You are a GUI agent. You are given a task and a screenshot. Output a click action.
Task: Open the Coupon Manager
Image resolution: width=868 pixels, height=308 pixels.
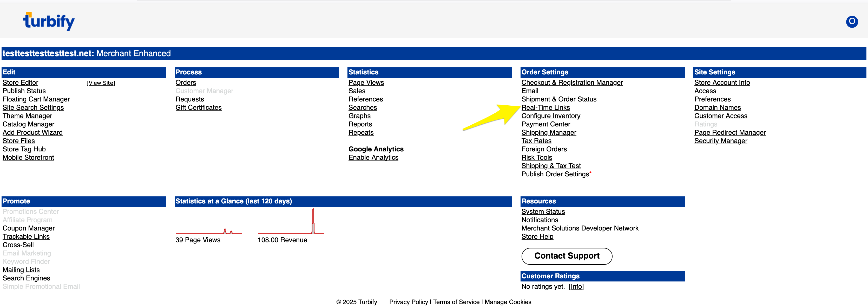pos(29,228)
